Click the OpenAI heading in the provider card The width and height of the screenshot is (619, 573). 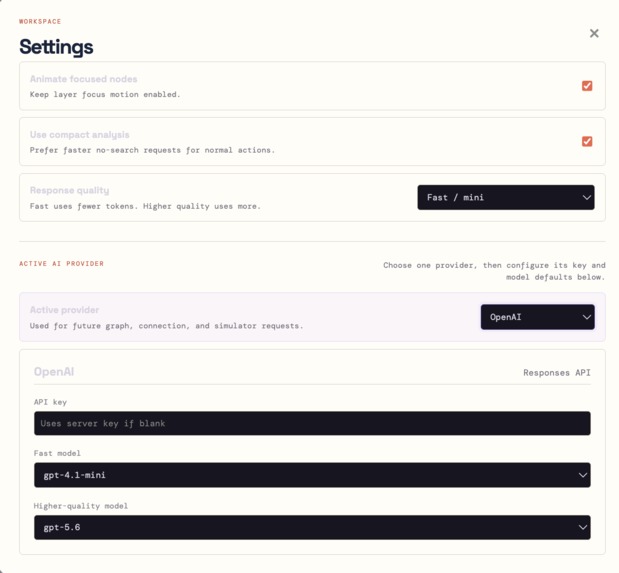pyautogui.click(x=54, y=372)
